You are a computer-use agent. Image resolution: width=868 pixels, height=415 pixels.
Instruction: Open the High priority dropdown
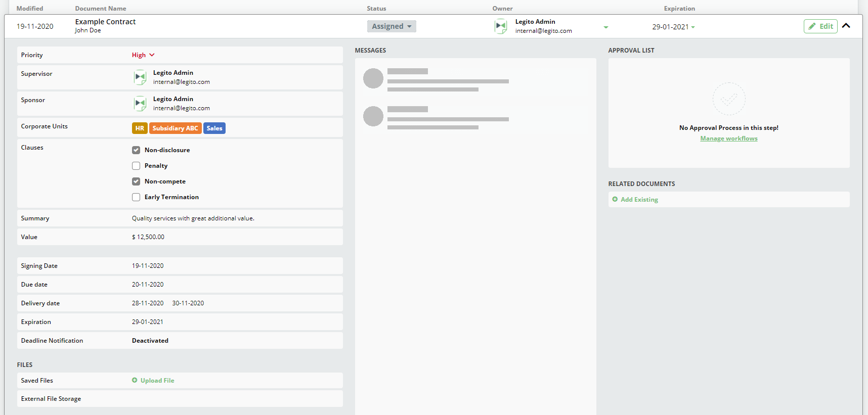click(143, 55)
